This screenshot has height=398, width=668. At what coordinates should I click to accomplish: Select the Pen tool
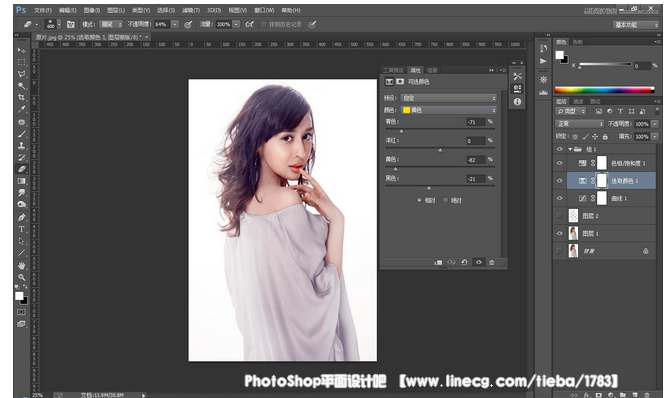tap(21, 217)
